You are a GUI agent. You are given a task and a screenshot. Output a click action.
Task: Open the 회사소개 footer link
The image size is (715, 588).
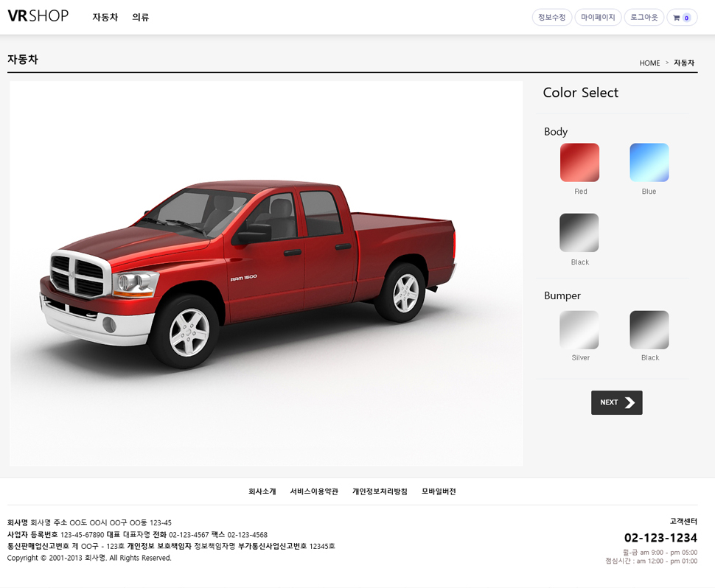click(262, 491)
